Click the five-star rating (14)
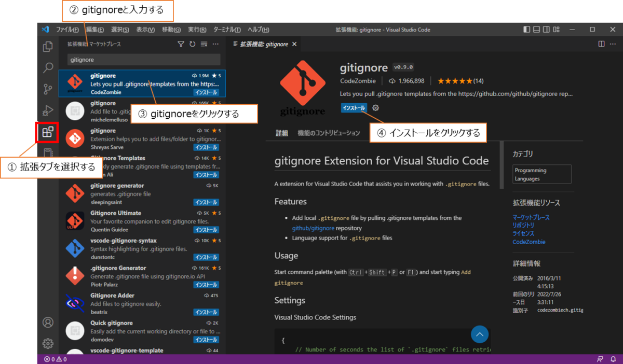The image size is (623, 364). coord(461,81)
